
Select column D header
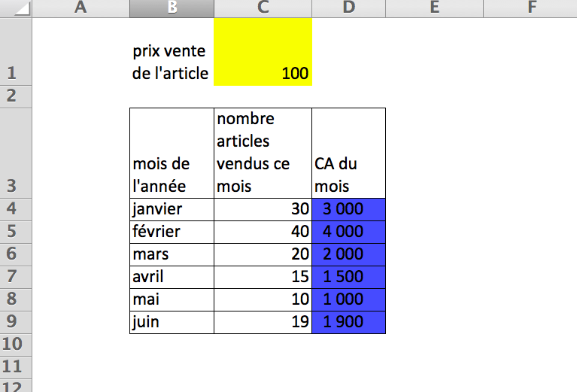point(349,8)
